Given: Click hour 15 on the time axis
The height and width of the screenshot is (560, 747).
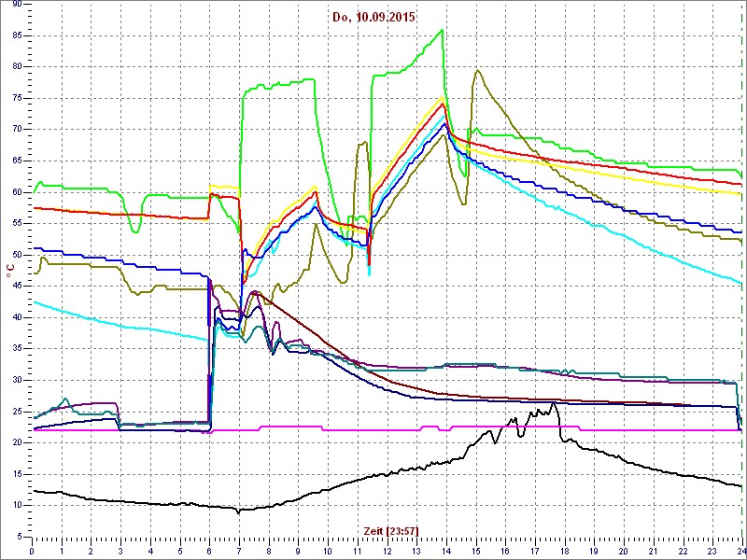Looking at the screenshot, I should [x=475, y=551].
